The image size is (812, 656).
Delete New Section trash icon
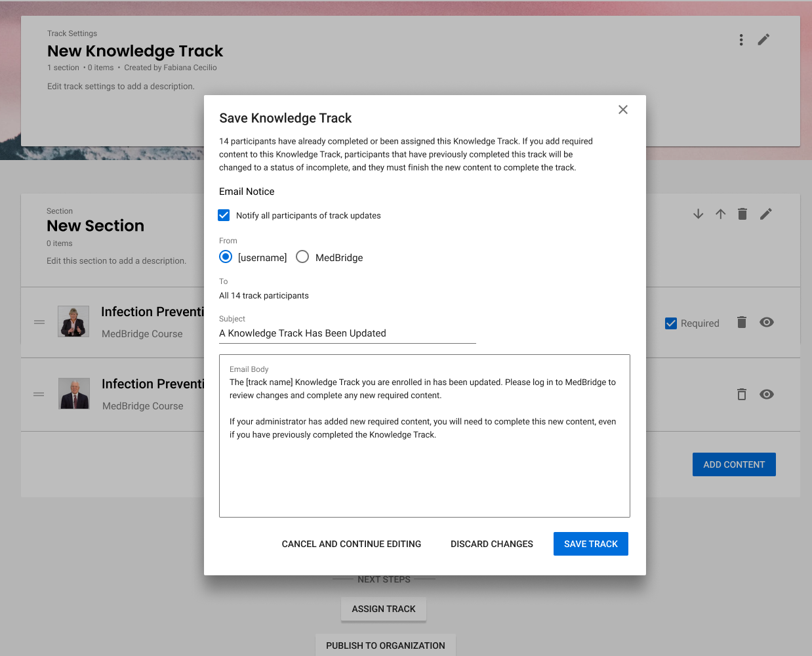[x=742, y=214]
